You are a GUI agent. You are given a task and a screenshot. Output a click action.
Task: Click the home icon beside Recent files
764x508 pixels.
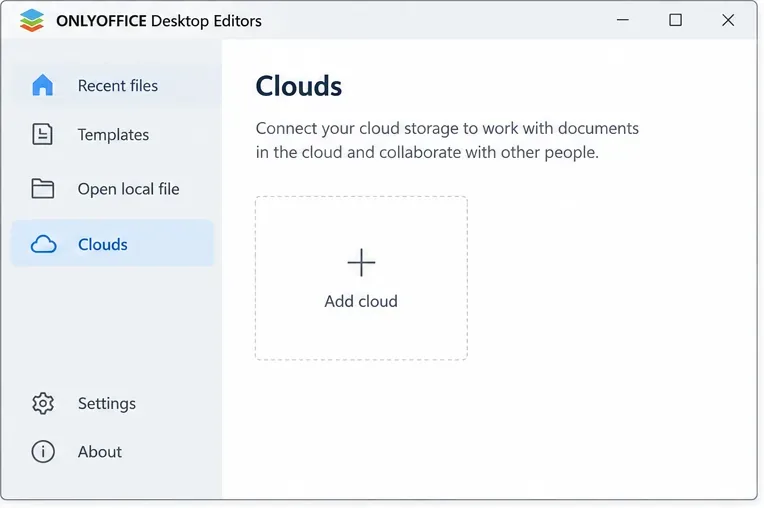point(42,85)
